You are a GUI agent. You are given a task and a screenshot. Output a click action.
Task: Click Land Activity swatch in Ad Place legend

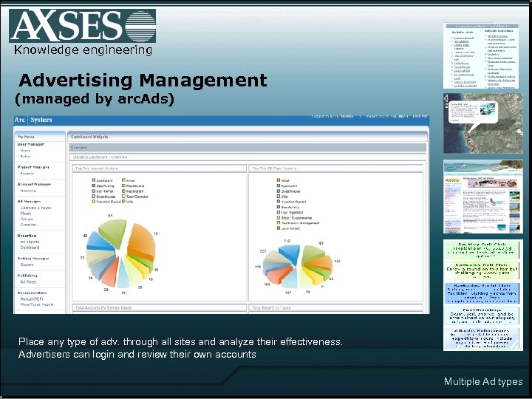279,228
